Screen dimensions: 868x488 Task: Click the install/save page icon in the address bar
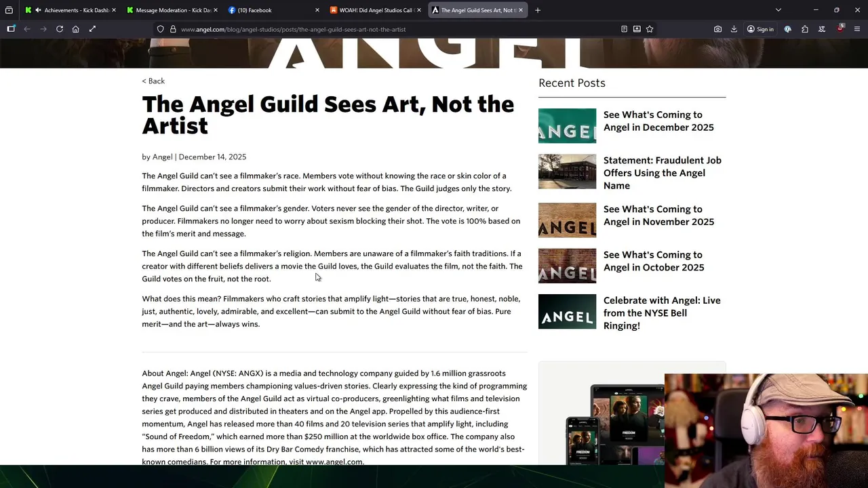click(x=637, y=29)
